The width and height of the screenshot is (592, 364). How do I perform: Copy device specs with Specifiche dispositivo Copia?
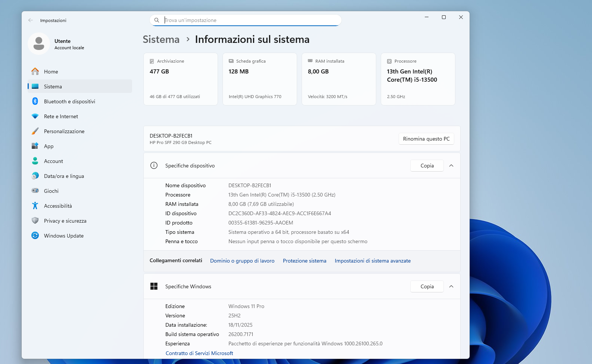427,166
